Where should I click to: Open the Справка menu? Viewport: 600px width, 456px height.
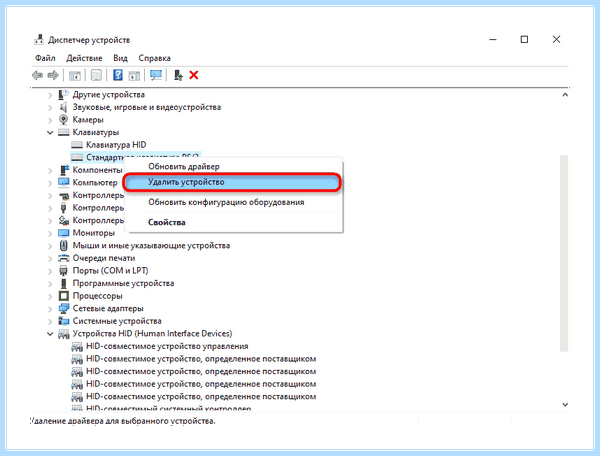click(x=155, y=58)
